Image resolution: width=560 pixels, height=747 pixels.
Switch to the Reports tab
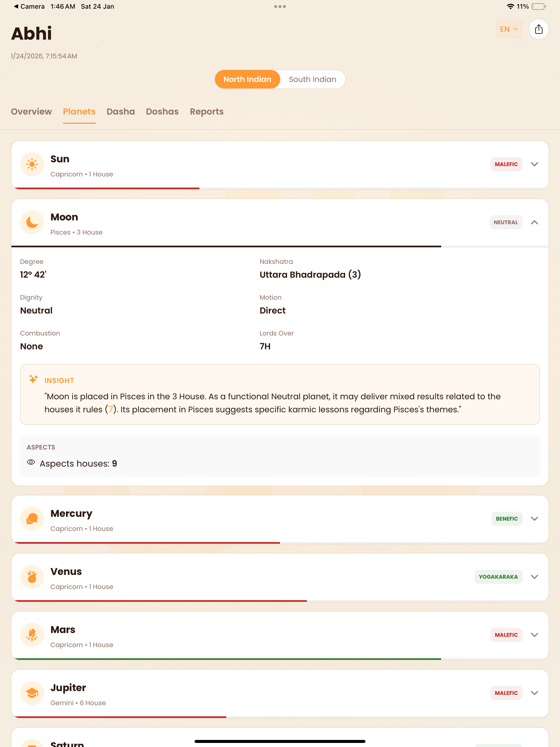[x=206, y=112]
